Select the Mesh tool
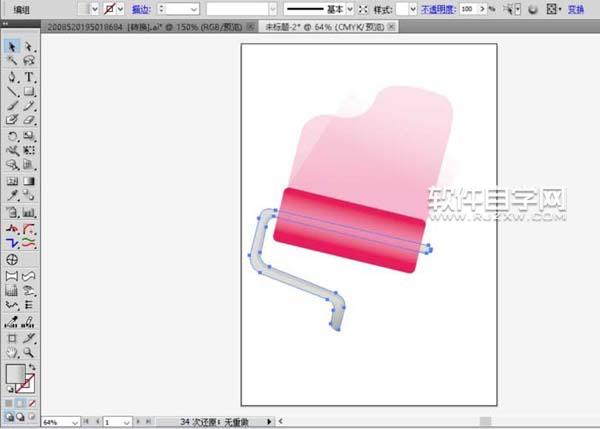Screen dimensions: 600x429 coord(12,181)
